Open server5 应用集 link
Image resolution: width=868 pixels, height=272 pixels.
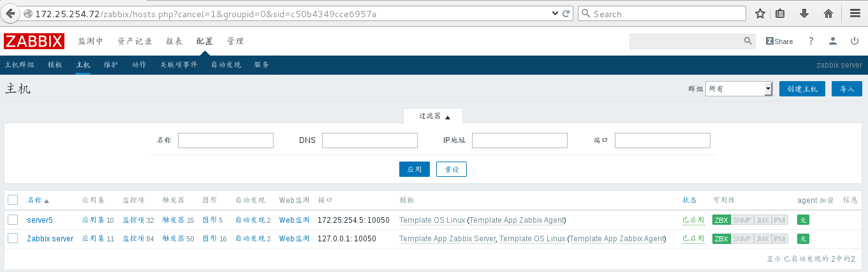[94, 220]
